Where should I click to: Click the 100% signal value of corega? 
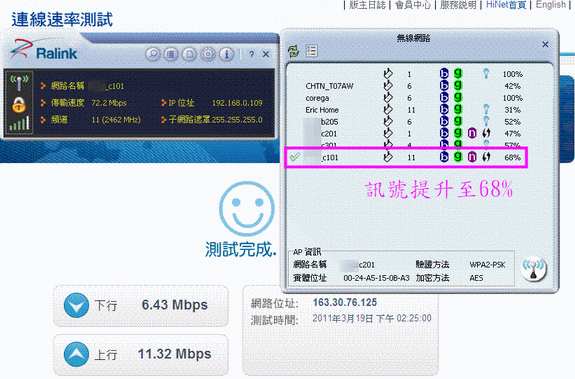513,98
